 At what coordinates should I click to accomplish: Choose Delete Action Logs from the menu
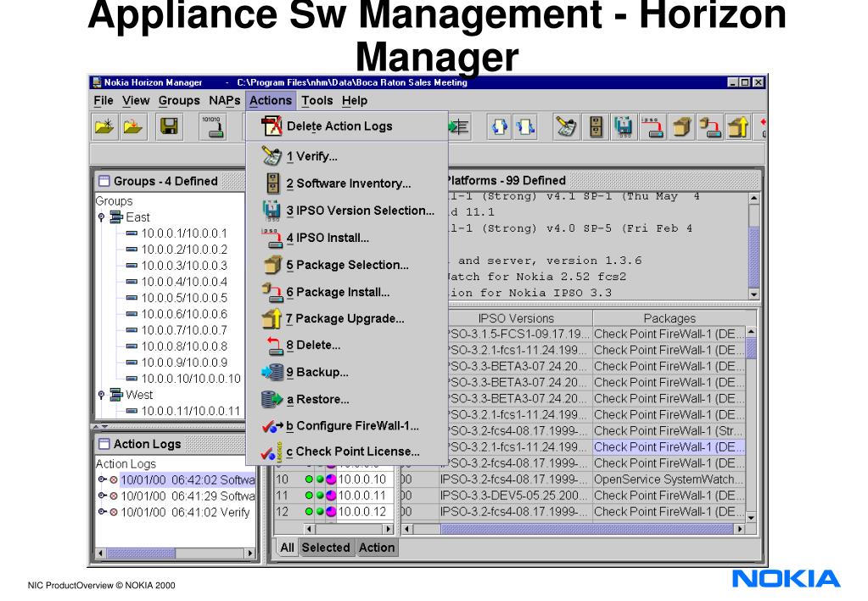(x=347, y=126)
